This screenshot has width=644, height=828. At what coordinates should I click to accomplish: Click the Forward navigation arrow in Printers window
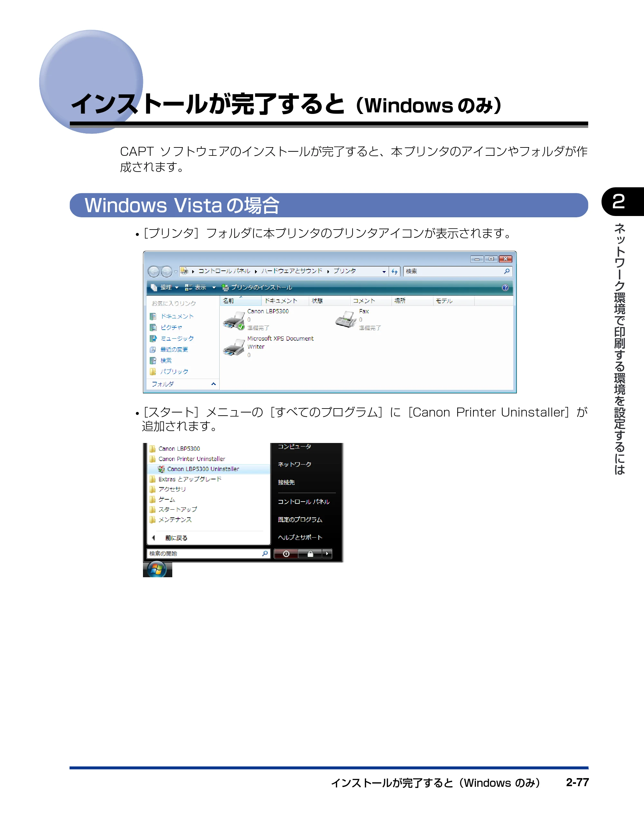coord(166,271)
